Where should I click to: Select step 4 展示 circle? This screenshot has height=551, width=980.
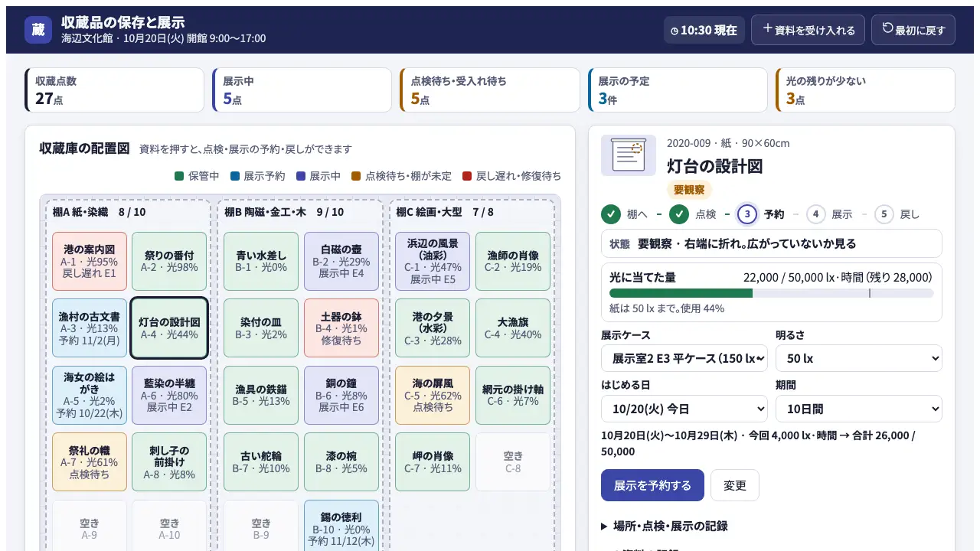click(816, 214)
